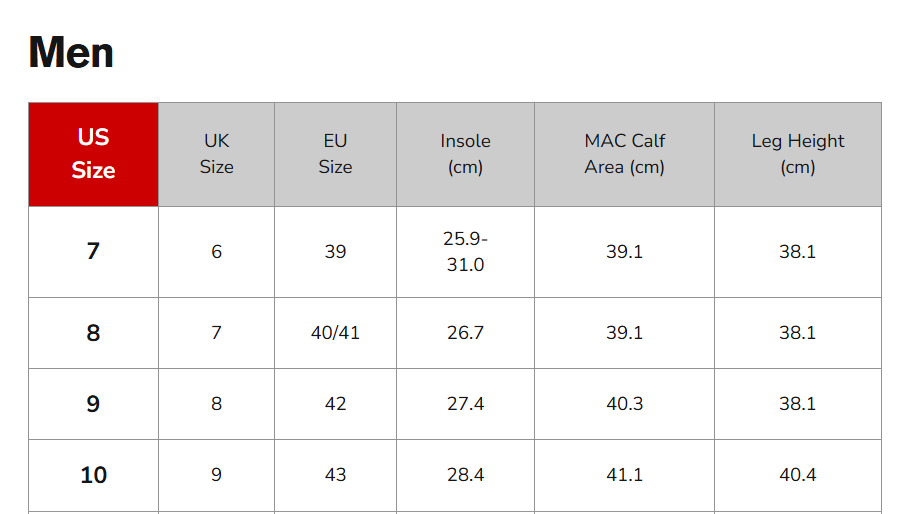Click the 41.1 calf area cell
Image resolution: width=910 pixels, height=514 pixels.
[x=624, y=475]
